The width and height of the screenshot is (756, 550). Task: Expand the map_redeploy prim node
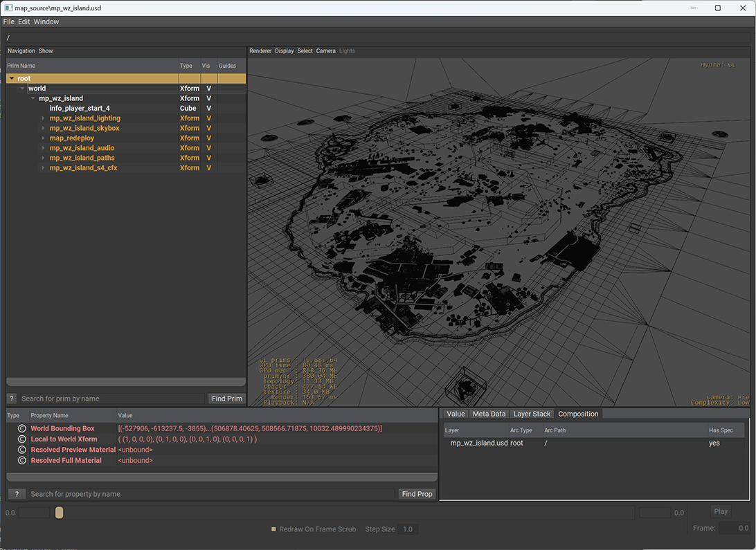[x=43, y=138]
